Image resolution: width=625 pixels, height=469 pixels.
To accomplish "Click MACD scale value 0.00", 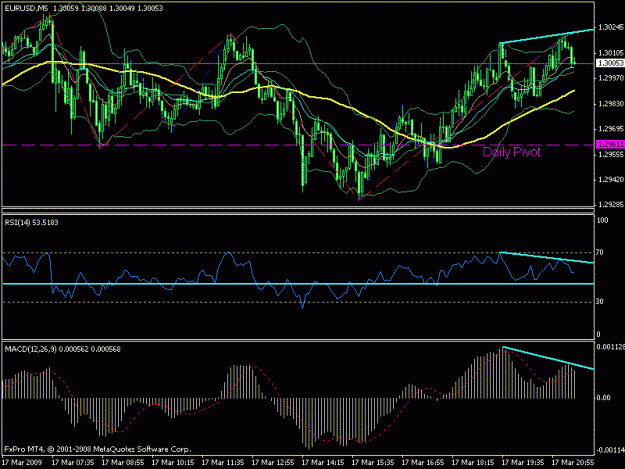I will tap(604, 398).
